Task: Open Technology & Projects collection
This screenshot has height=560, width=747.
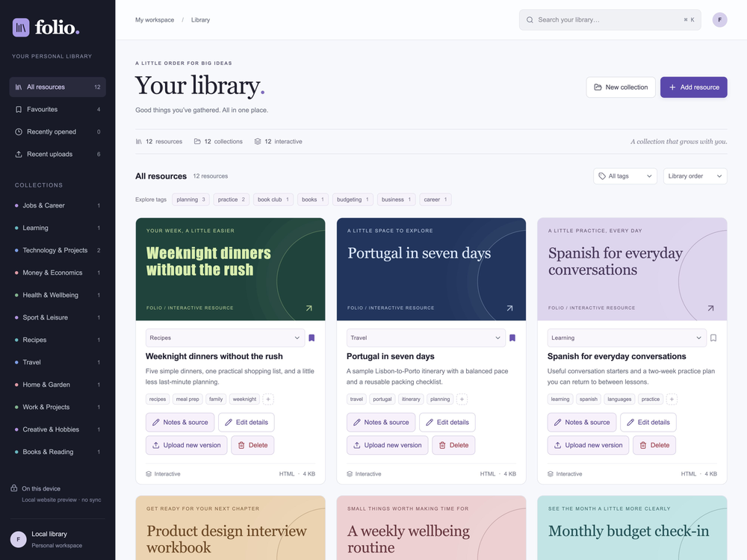Action: point(58,250)
